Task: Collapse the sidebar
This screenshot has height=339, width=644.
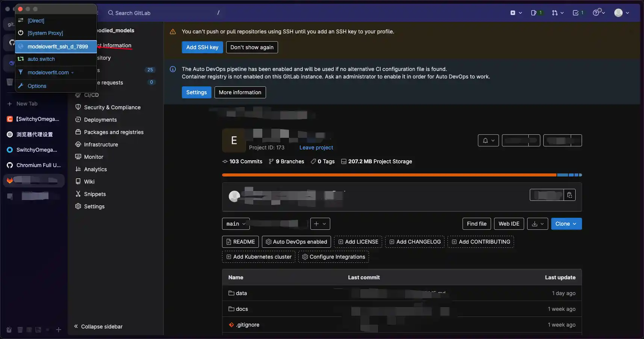Action: (x=98, y=327)
